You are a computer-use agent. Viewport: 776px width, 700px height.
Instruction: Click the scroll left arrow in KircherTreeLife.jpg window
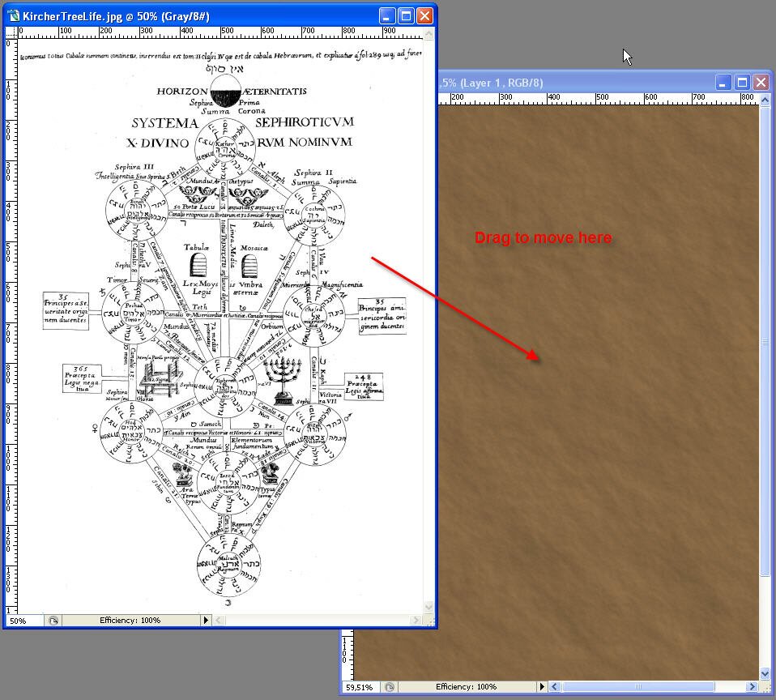point(219,621)
